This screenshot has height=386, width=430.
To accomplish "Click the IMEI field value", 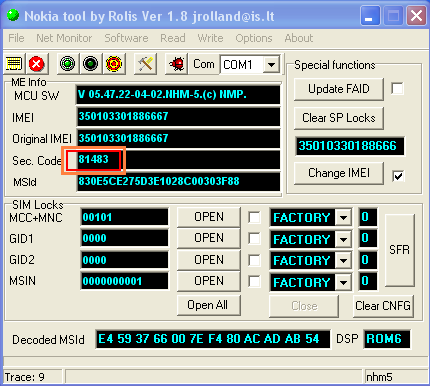I will click(178, 117).
